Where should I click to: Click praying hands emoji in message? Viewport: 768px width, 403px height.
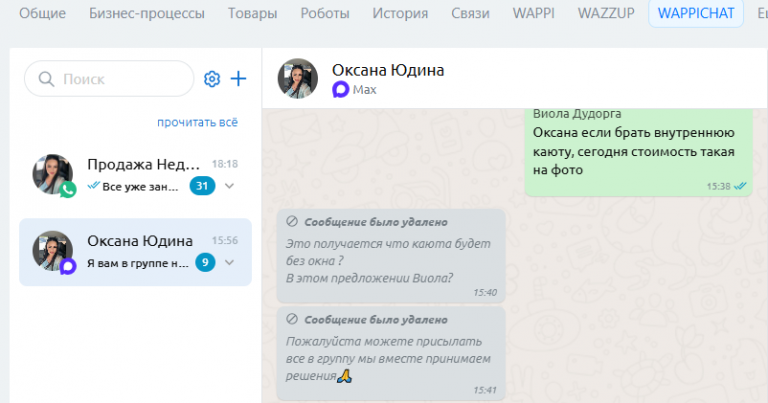pyautogui.click(x=345, y=376)
